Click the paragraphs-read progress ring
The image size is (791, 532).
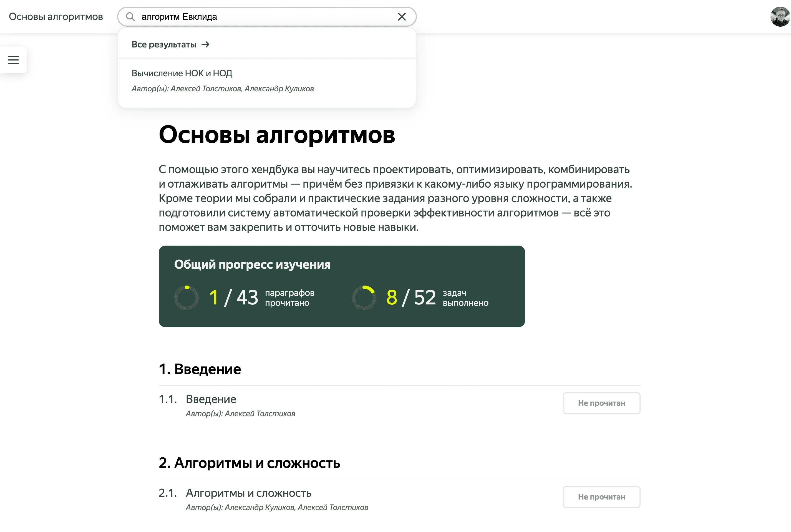(186, 297)
